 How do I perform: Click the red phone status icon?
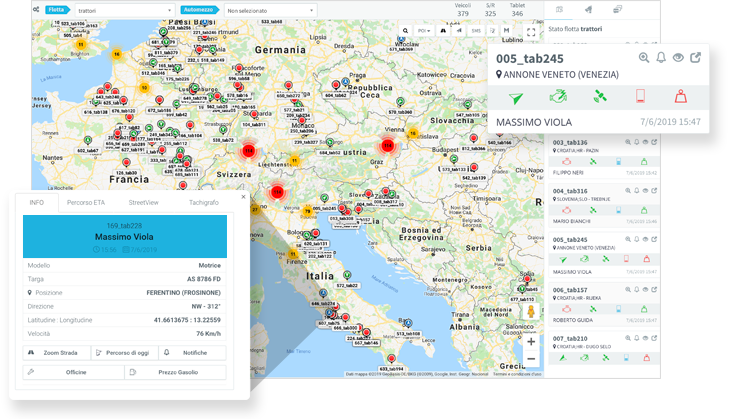pos(641,97)
